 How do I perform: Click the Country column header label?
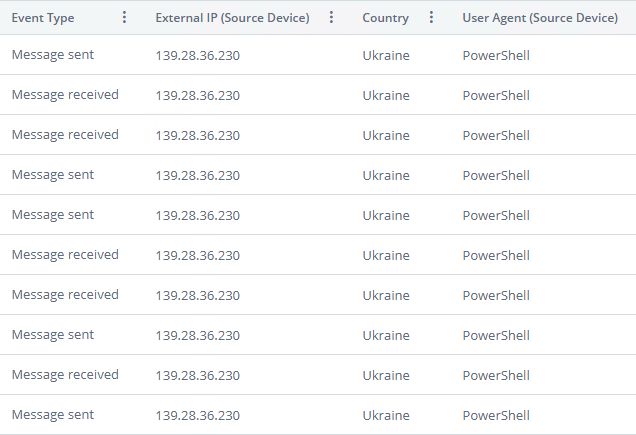[385, 18]
